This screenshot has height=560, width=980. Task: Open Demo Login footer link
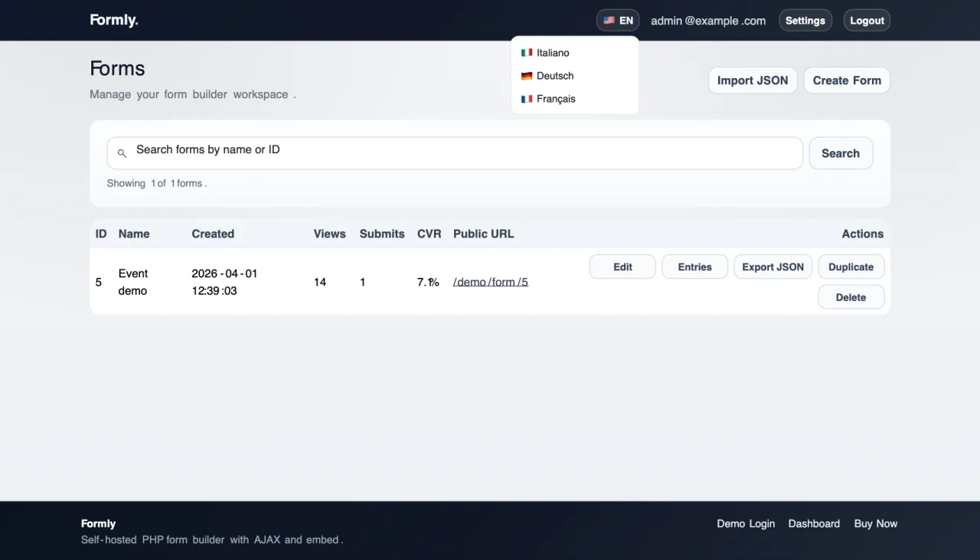pyautogui.click(x=746, y=524)
